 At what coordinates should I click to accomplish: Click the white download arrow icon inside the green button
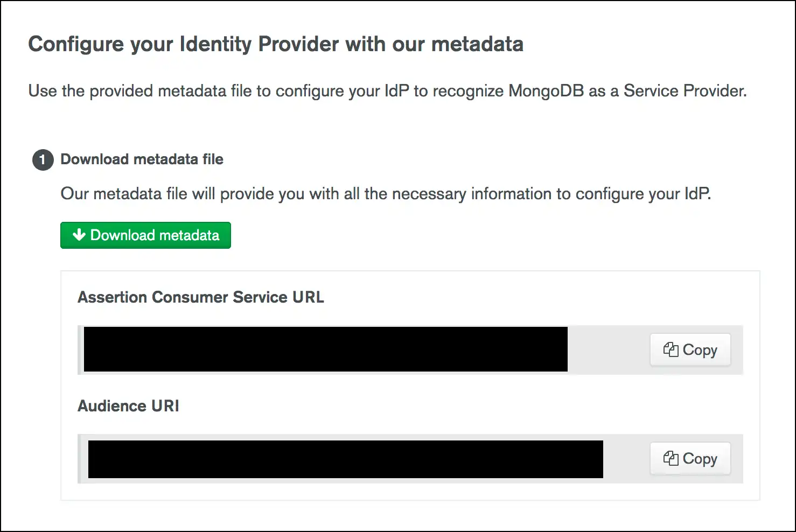(79, 235)
